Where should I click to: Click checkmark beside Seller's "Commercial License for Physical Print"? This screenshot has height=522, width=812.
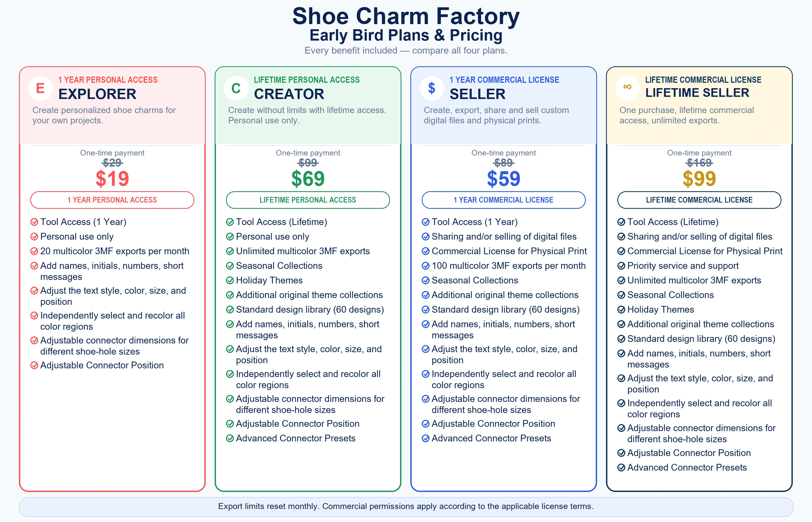(426, 251)
